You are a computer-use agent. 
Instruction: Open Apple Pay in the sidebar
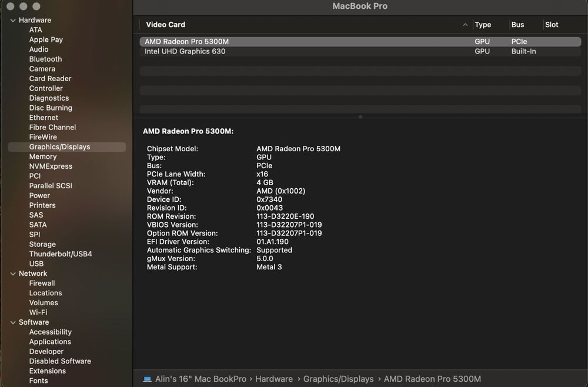point(46,40)
